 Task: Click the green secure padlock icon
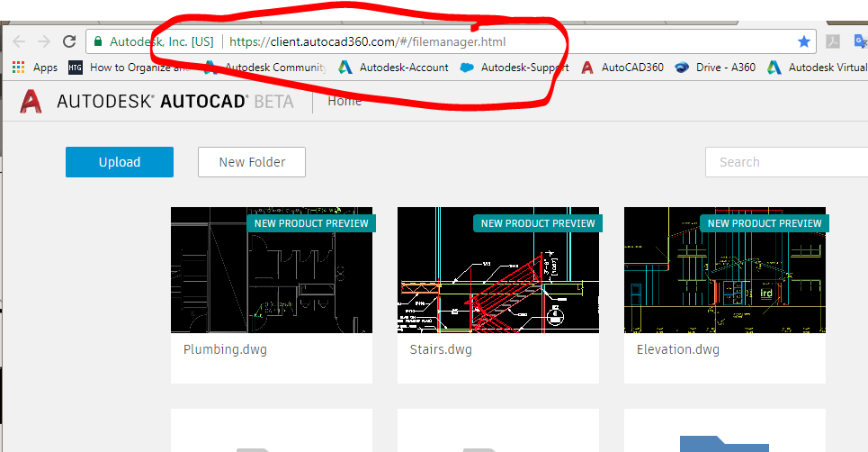click(x=98, y=41)
